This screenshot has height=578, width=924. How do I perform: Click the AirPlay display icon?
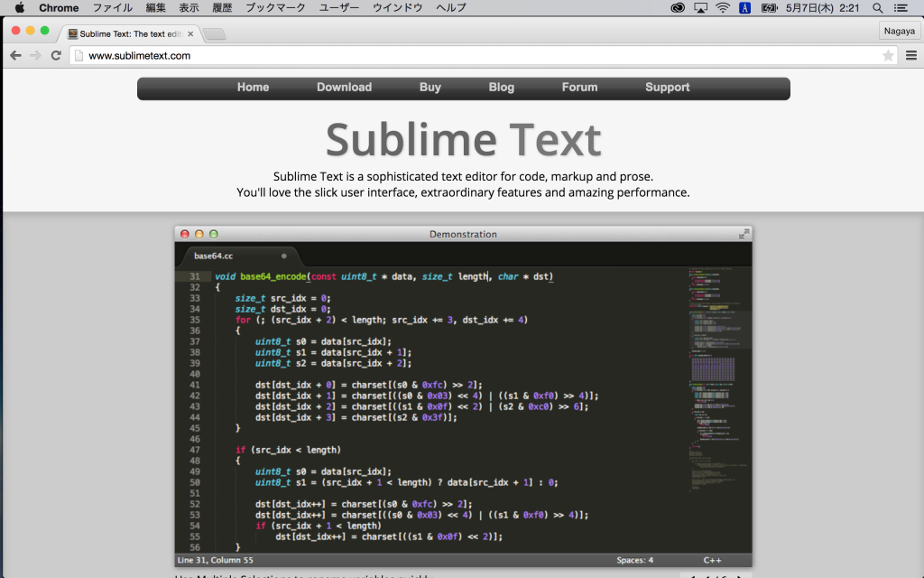(x=700, y=7)
